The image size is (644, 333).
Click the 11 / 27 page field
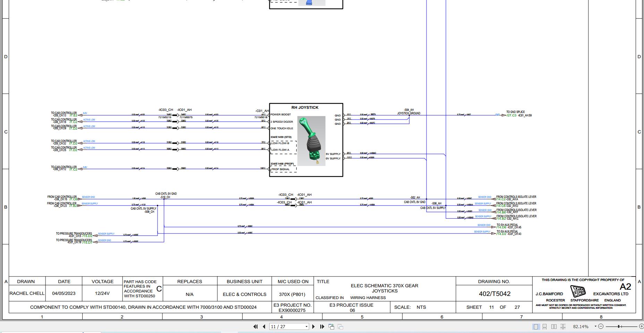pyautogui.click(x=287, y=326)
